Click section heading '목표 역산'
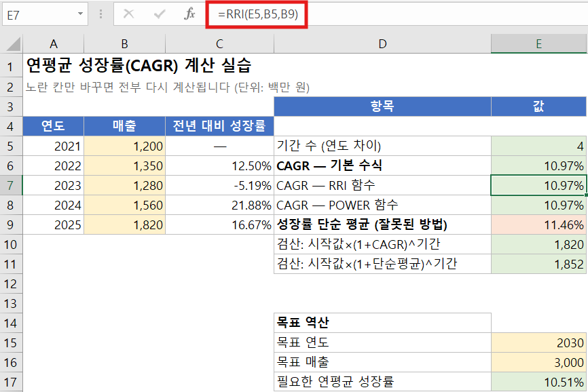588x392 pixels. pyautogui.click(x=382, y=323)
